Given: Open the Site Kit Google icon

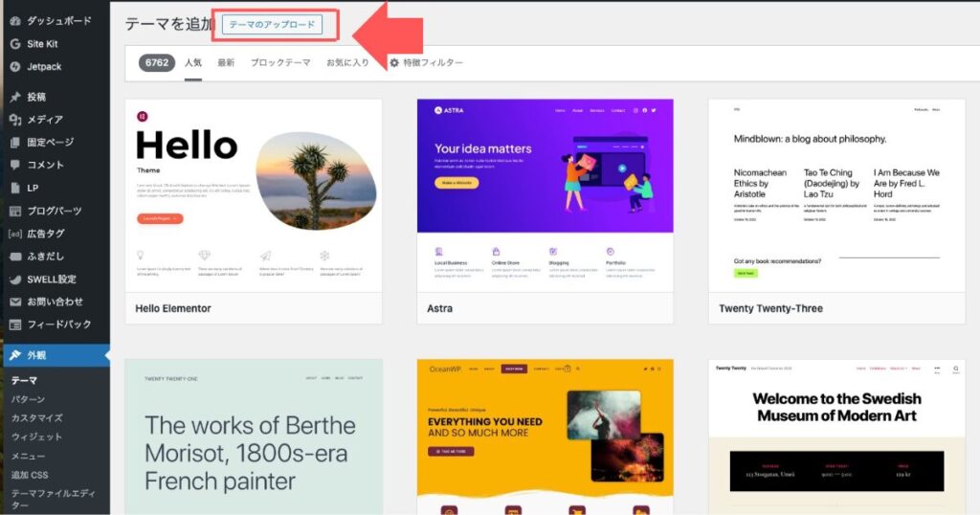Looking at the screenshot, I should tap(15, 44).
